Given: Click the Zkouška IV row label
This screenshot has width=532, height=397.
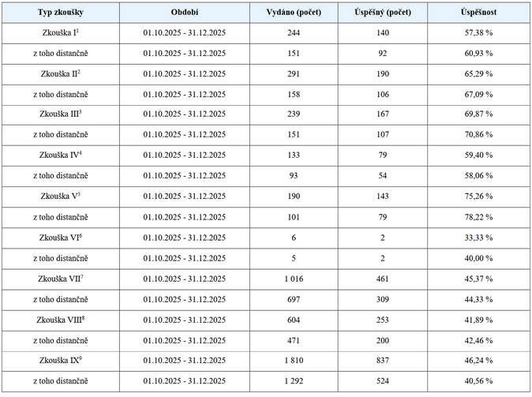Looking at the screenshot, I should [58, 155].
